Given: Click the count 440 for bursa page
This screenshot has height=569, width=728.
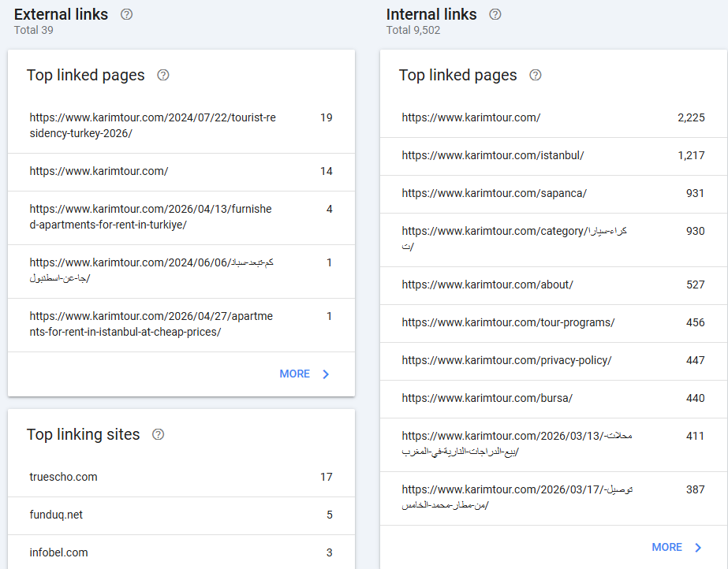Looking at the screenshot, I should click(696, 398).
